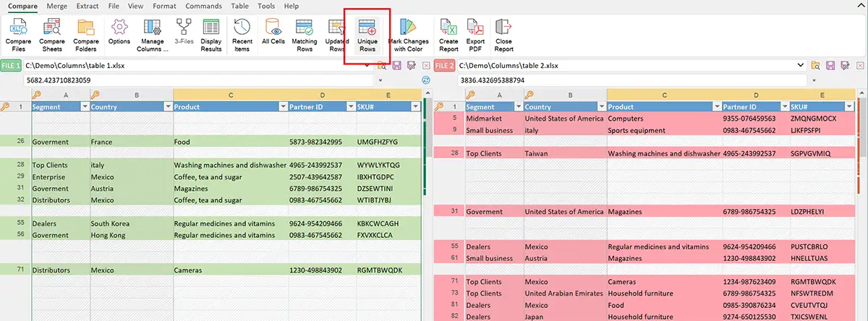Open the Compare Files tool
The image size is (868, 321).
[19, 35]
